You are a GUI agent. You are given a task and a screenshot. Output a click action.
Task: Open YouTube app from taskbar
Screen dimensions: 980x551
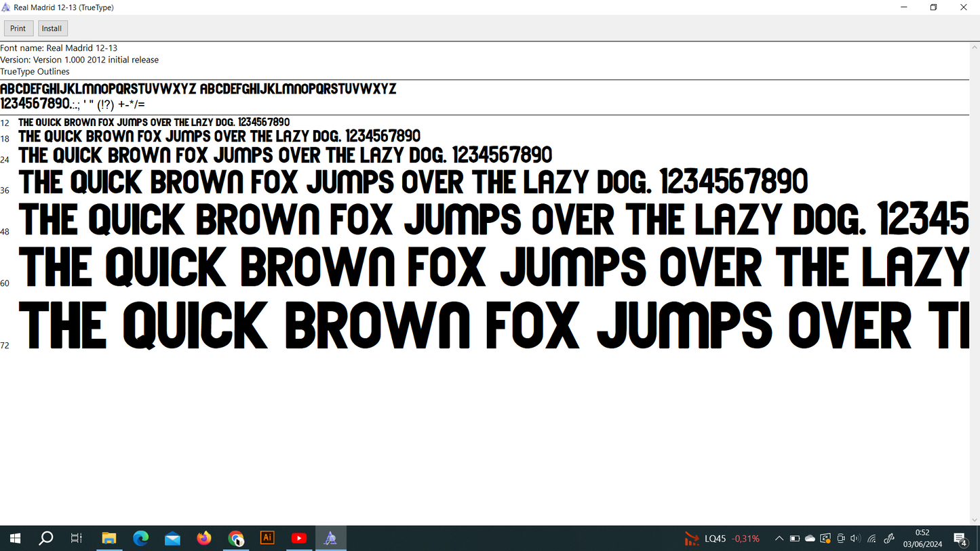coord(299,539)
